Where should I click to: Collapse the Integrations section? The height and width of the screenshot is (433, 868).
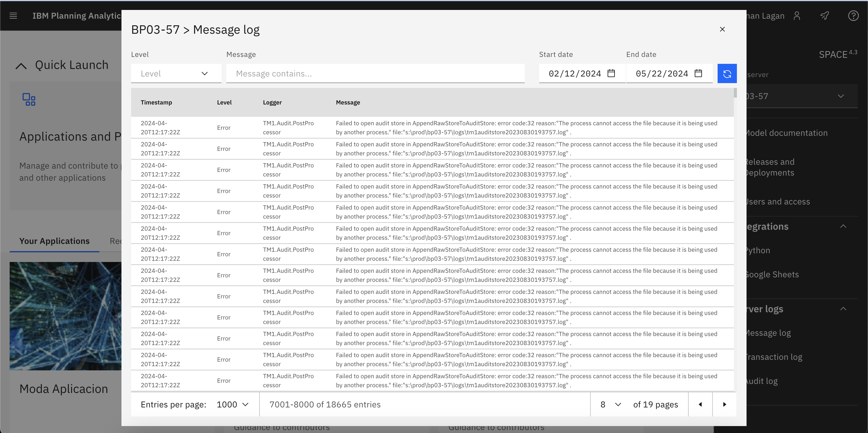coord(843,226)
